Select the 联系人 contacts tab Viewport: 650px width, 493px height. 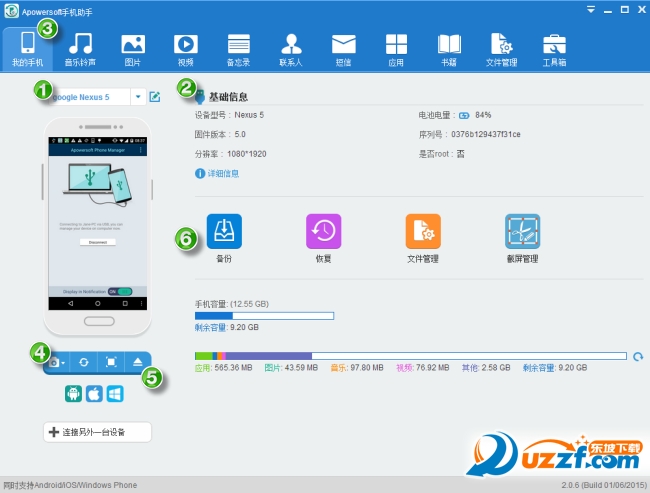[291, 49]
